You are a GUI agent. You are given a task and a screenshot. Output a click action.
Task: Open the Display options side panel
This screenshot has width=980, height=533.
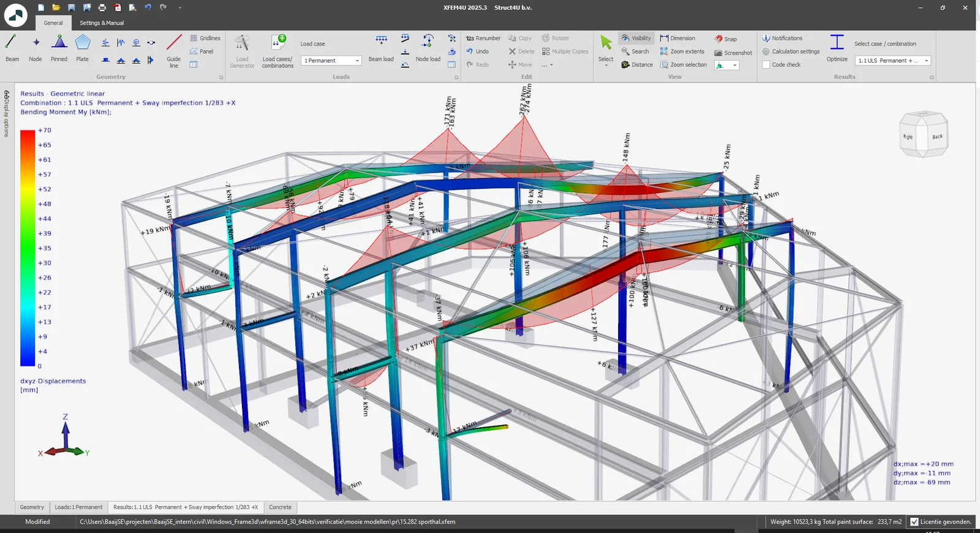7,113
